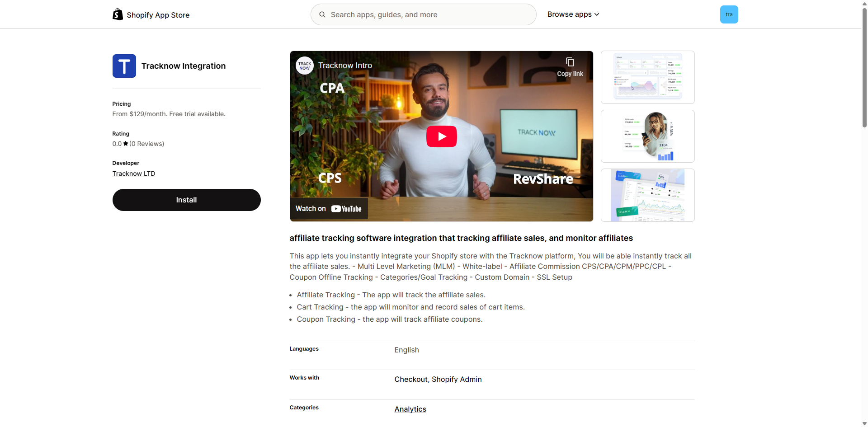Follow the Checkout link under Works with
Image resolution: width=868 pixels, height=427 pixels.
[x=410, y=380]
